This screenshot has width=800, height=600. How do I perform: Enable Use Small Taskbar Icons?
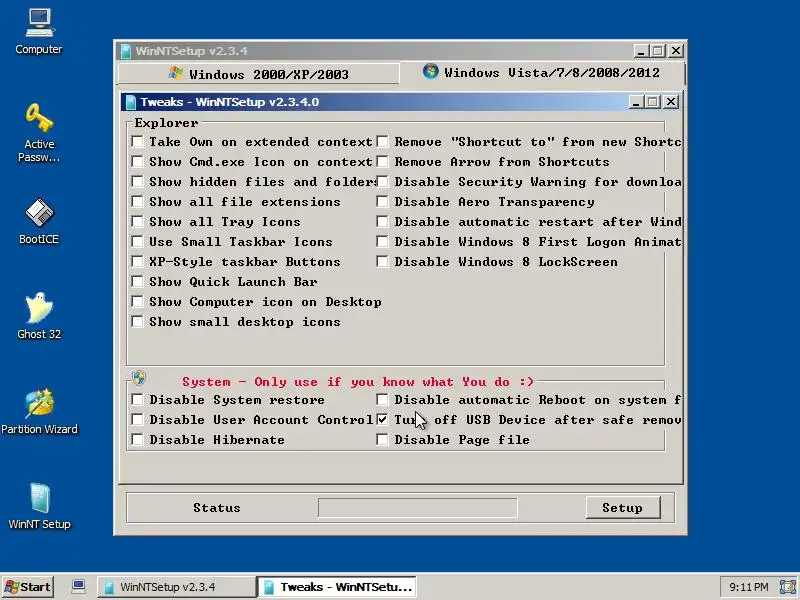click(137, 241)
